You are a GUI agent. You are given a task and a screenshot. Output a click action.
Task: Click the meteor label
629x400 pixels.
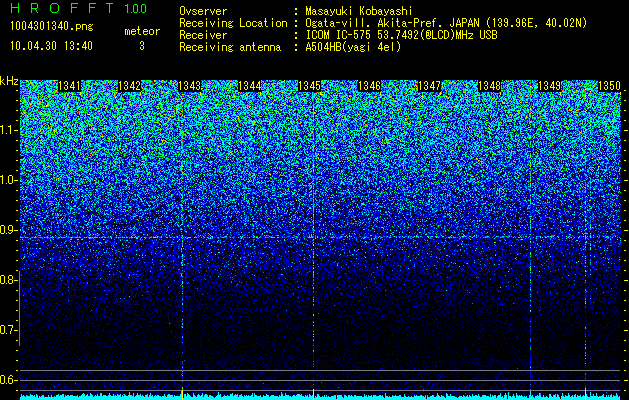click(142, 31)
